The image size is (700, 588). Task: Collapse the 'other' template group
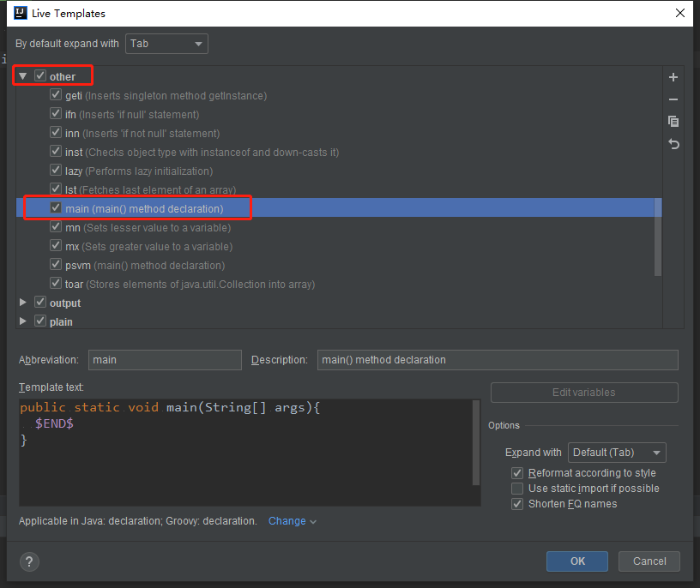click(23, 76)
